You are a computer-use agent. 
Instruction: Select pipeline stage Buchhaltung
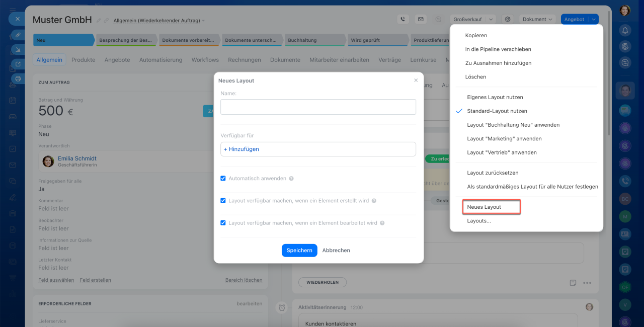[x=316, y=40]
